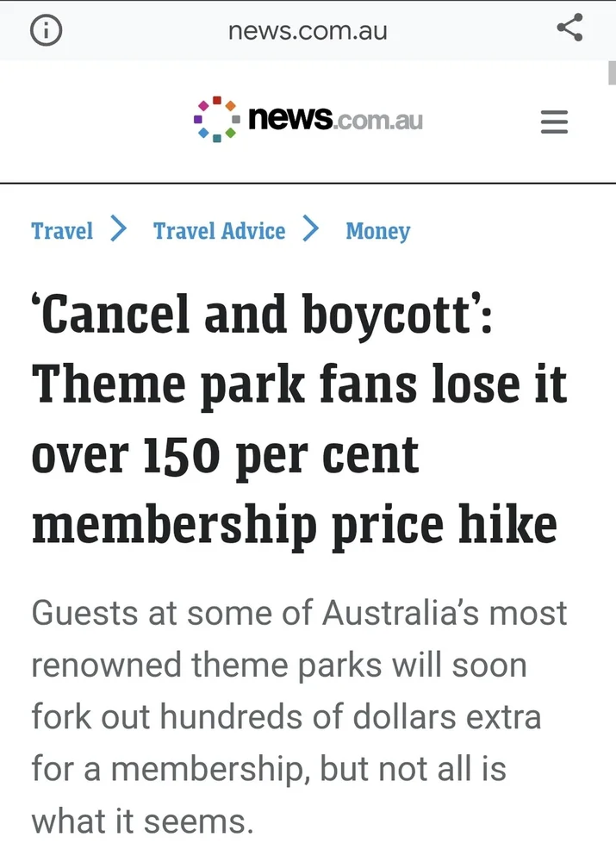Click the 'renowned theme parks will soon' line

(279, 665)
